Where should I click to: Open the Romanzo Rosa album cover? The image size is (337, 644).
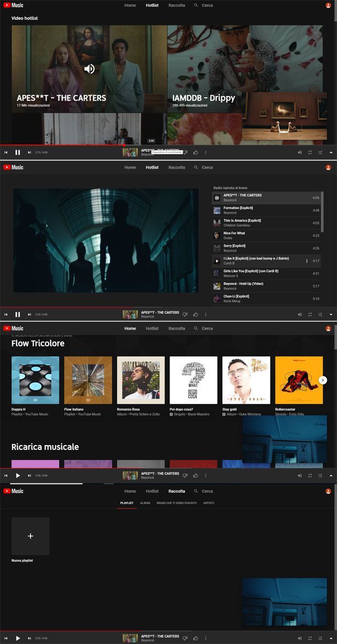(141, 380)
